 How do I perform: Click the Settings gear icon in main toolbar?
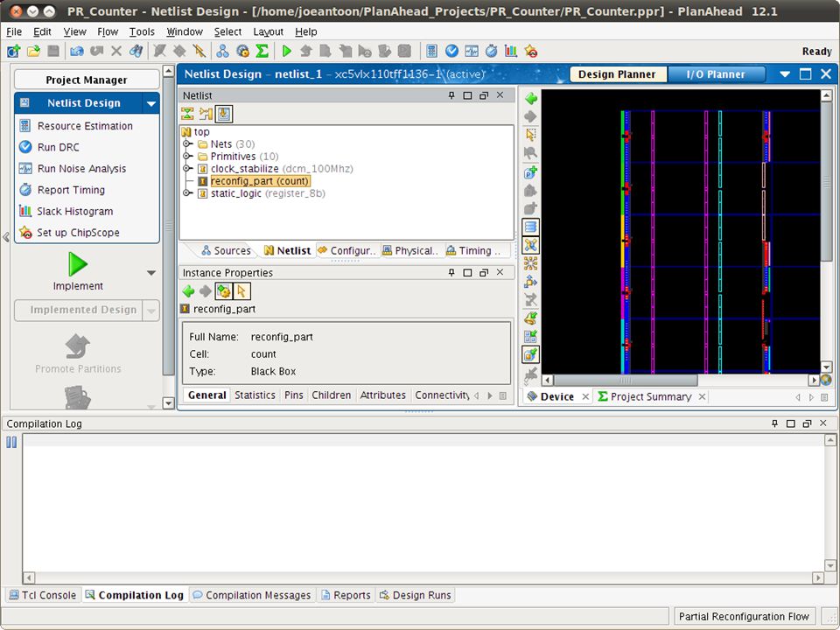pyautogui.click(x=242, y=52)
